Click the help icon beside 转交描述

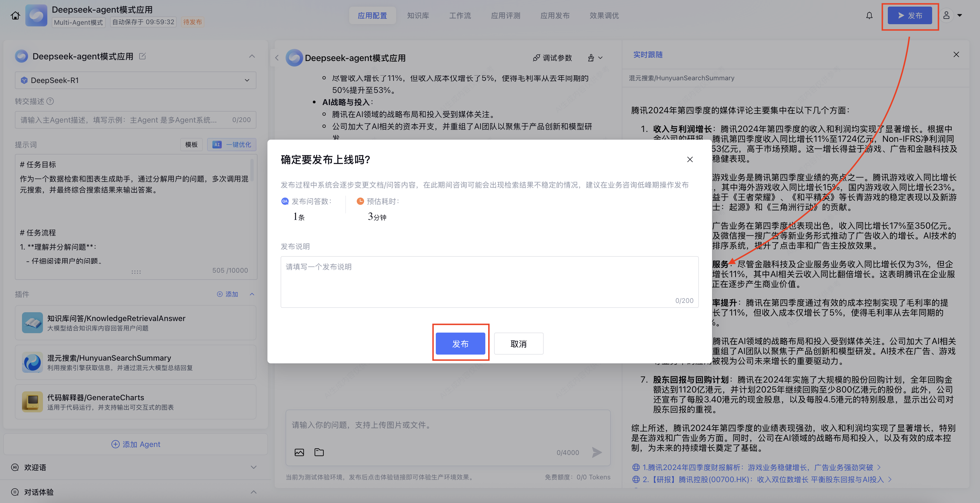(50, 101)
